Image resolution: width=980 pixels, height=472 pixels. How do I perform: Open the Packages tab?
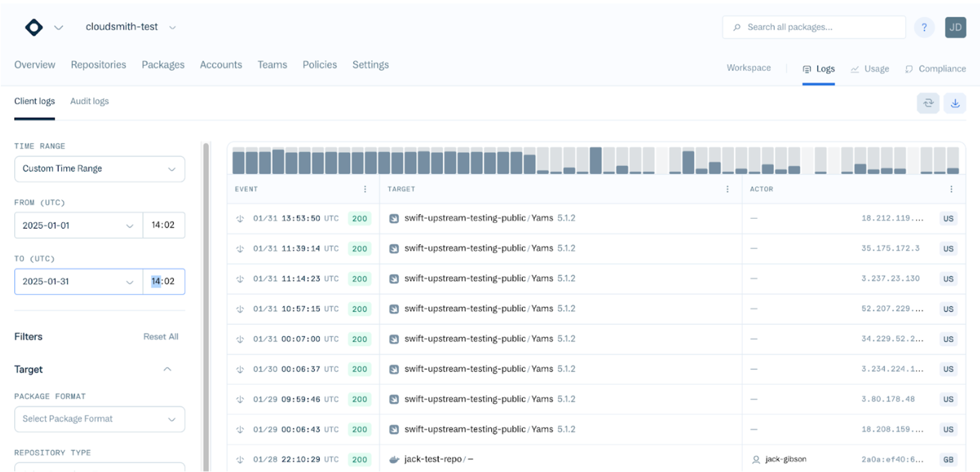pyautogui.click(x=163, y=65)
